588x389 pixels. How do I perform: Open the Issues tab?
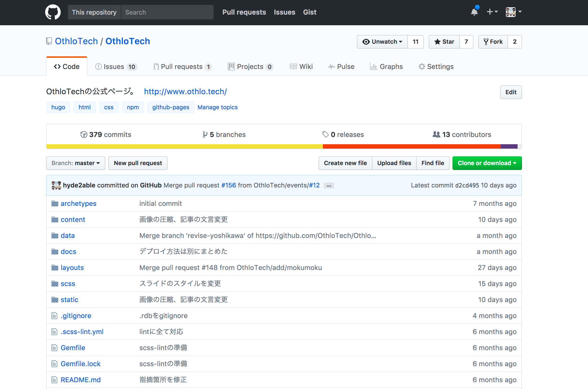116,67
